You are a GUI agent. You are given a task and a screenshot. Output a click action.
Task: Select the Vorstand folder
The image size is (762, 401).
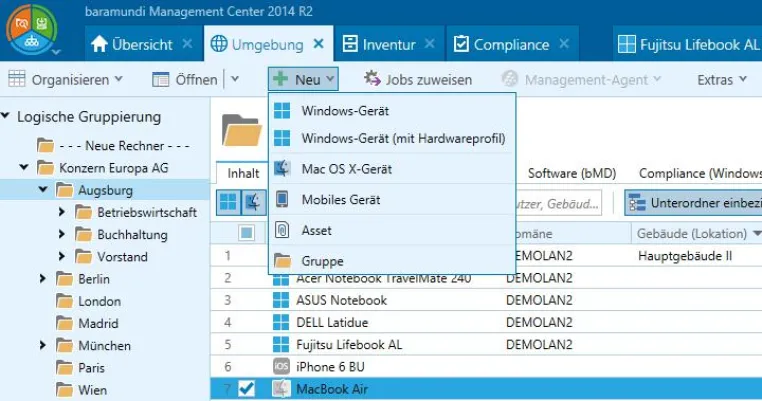111,257
